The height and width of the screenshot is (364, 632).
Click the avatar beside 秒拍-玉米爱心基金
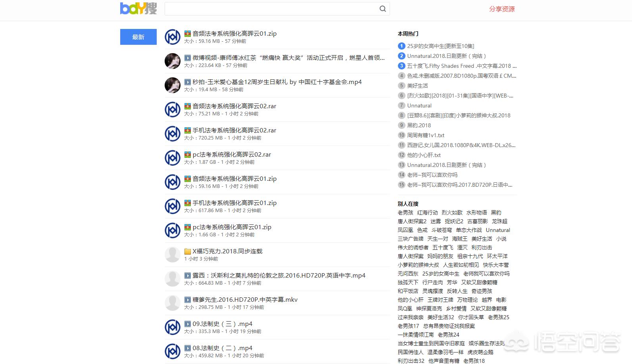click(173, 85)
